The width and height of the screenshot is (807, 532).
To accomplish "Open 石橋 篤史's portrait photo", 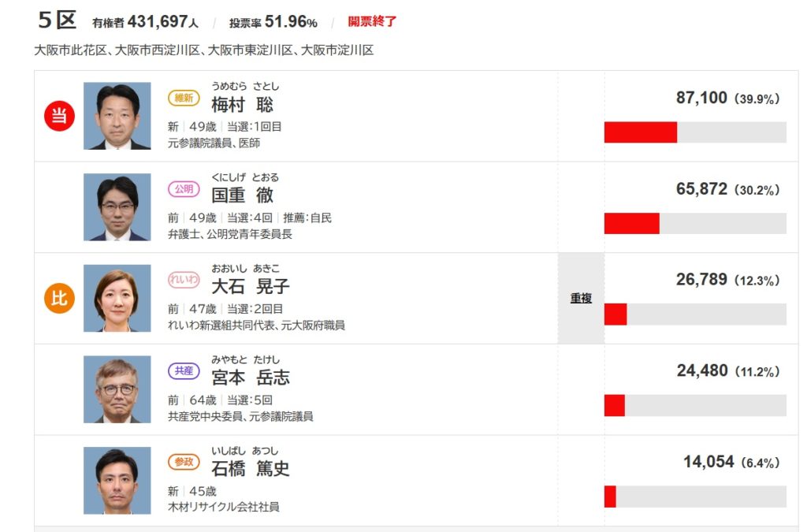I will tap(117, 481).
